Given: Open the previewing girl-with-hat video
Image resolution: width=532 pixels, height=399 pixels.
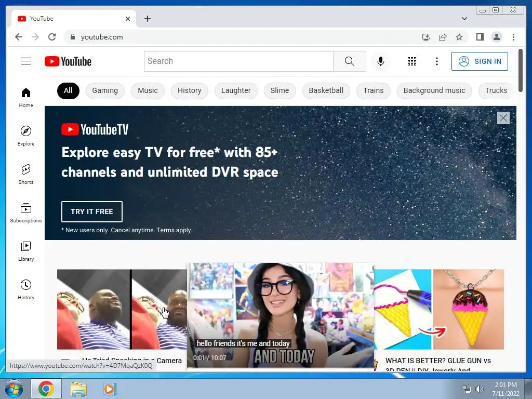Looking at the screenshot, I should [281, 315].
